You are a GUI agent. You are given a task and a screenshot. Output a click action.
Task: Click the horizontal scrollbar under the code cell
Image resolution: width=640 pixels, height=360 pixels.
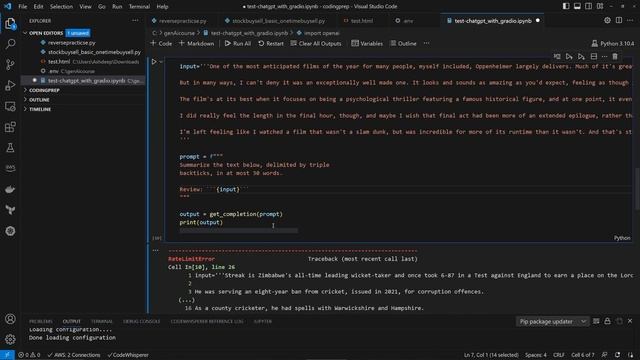pos(239,231)
